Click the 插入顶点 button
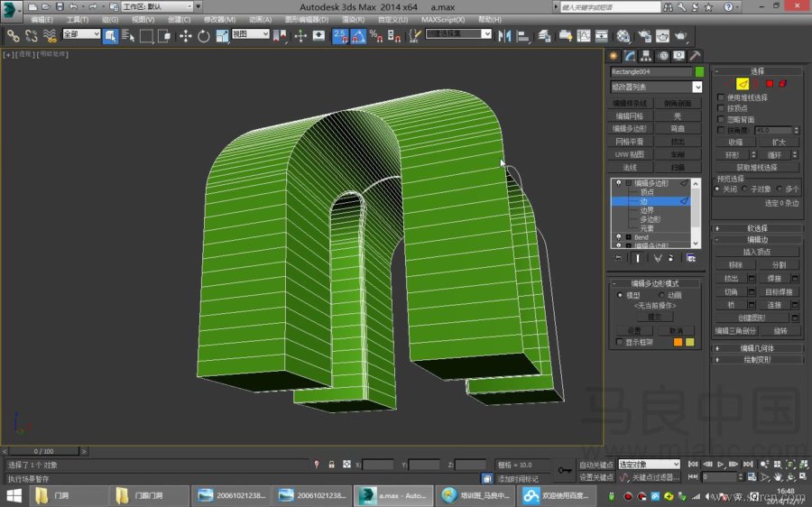The width and height of the screenshot is (812, 507). click(757, 252)
